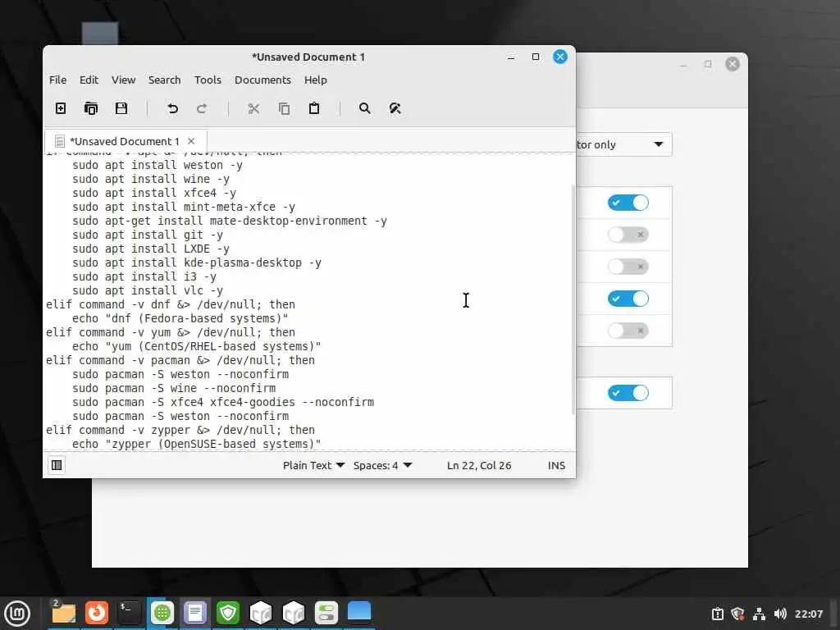
Task: Open the Linux Mint start menu
Action: [x=17, y=613]
